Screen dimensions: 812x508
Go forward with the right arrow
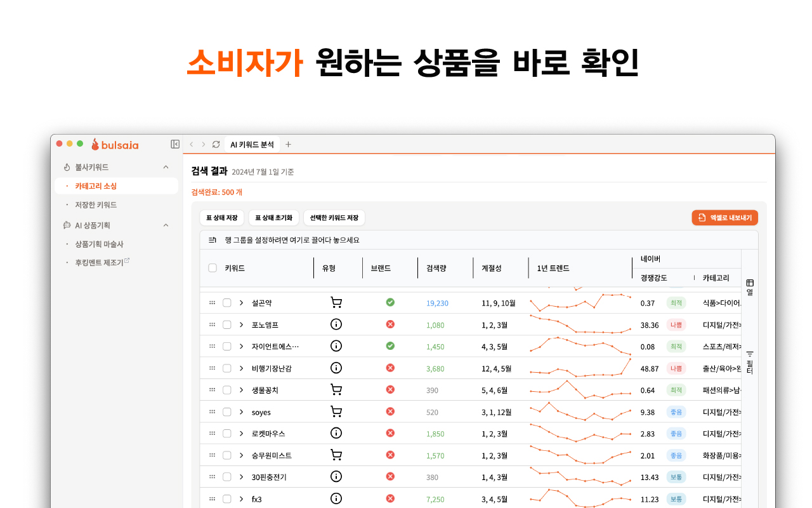[204, 144]
